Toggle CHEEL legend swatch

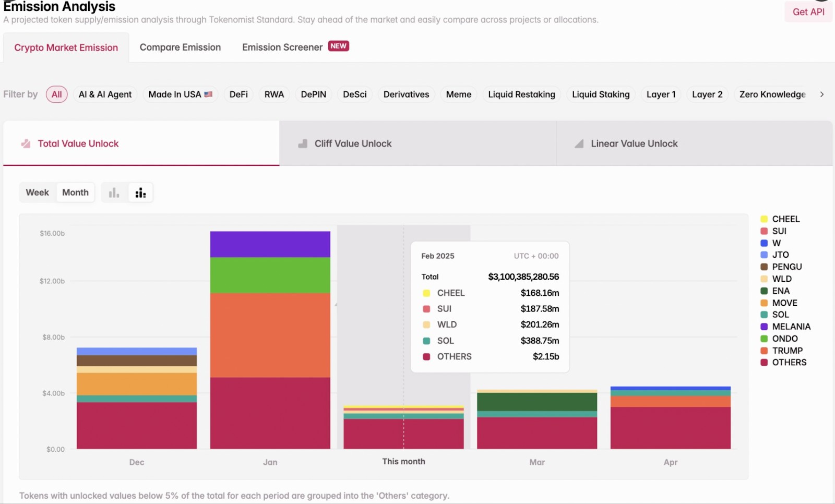(764, 219)
